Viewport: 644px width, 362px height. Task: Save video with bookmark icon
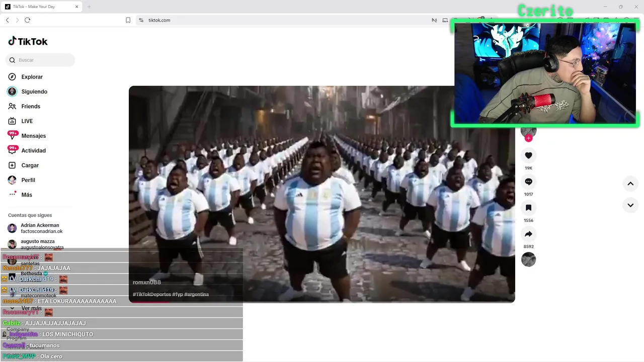tap(528, 208)
